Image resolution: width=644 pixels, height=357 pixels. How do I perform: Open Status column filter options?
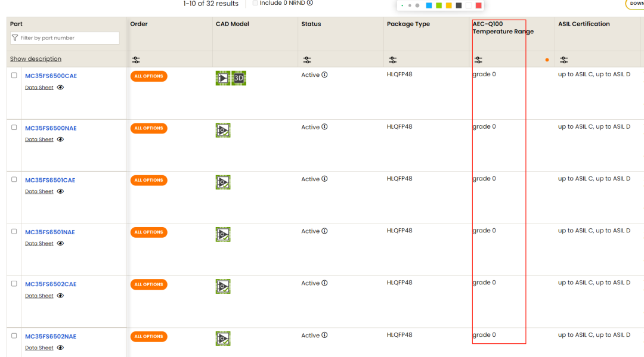coord(307,60)
